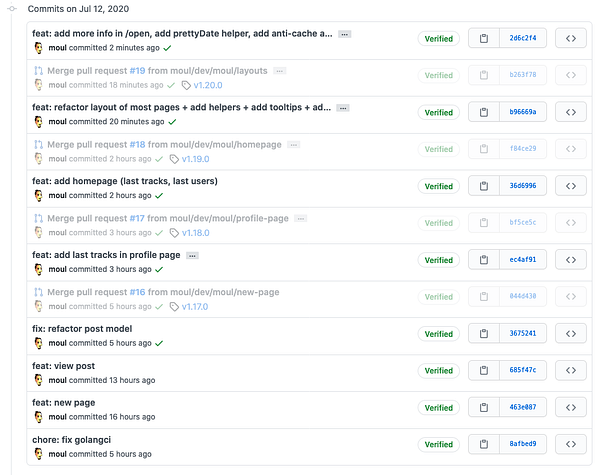Browse repository at commit b96669a
600x475 pixels.
coord(571,112)
